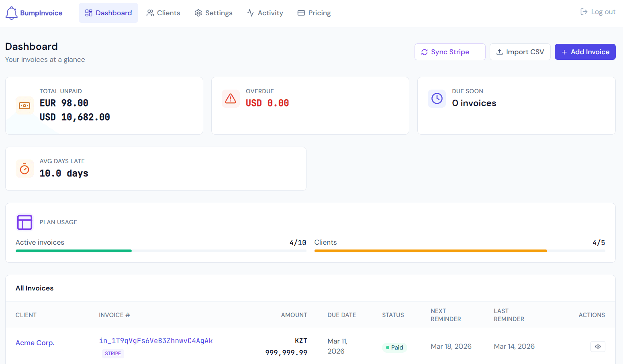
Task: Click the layout icon next to Plan Usage
Action: click(25, 222)
